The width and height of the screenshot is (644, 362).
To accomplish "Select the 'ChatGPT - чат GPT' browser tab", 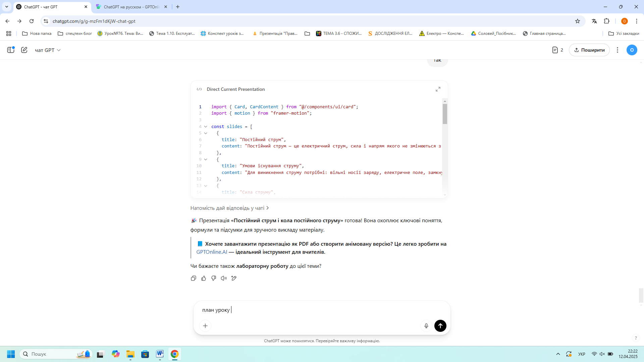I will tap(52, 7).
